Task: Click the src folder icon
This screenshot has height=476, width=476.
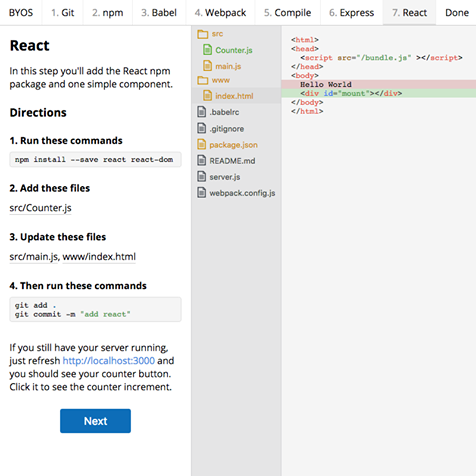Action: coord(203,34)
